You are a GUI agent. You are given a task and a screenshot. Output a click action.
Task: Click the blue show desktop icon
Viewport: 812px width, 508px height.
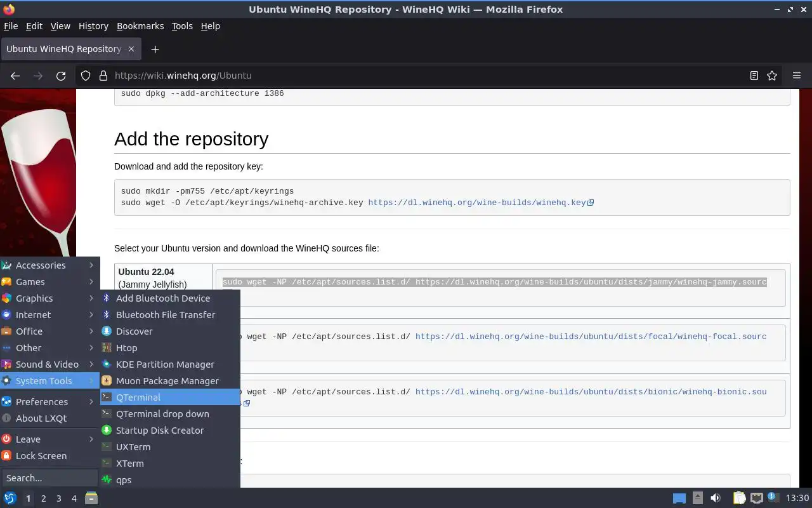tap(679, 498)
